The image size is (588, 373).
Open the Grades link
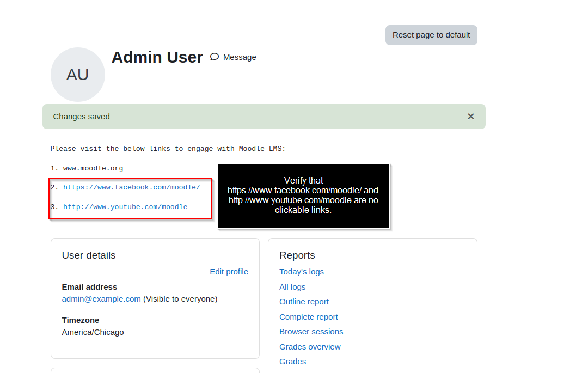click(x=292, y=362)
